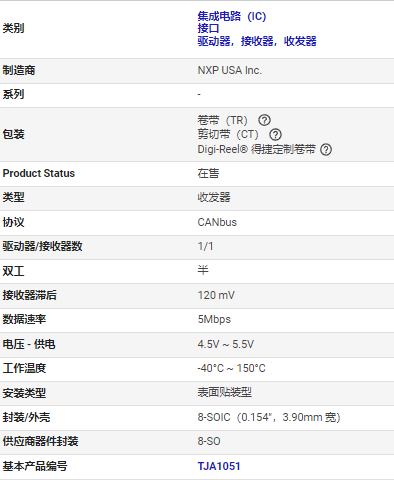Click the Product Status row label
This screenshot has width=394, height=480.
click(x=39, y=173)
